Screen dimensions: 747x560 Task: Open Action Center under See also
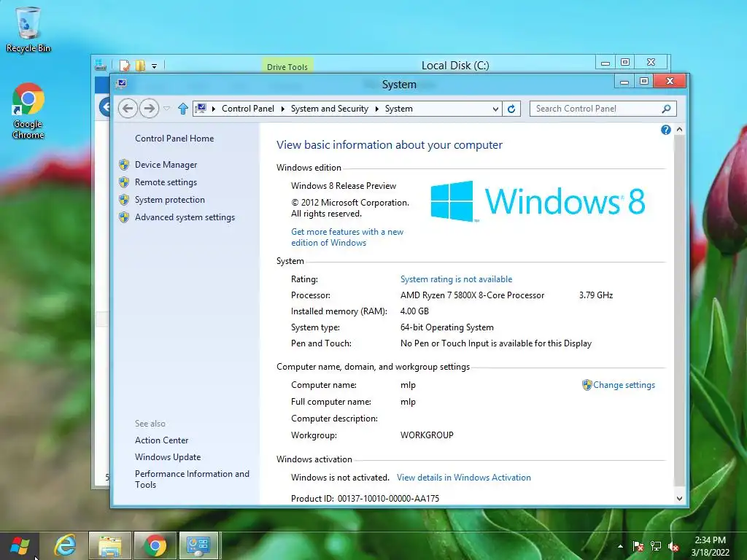pyautogui.click(x=161, y=440)
